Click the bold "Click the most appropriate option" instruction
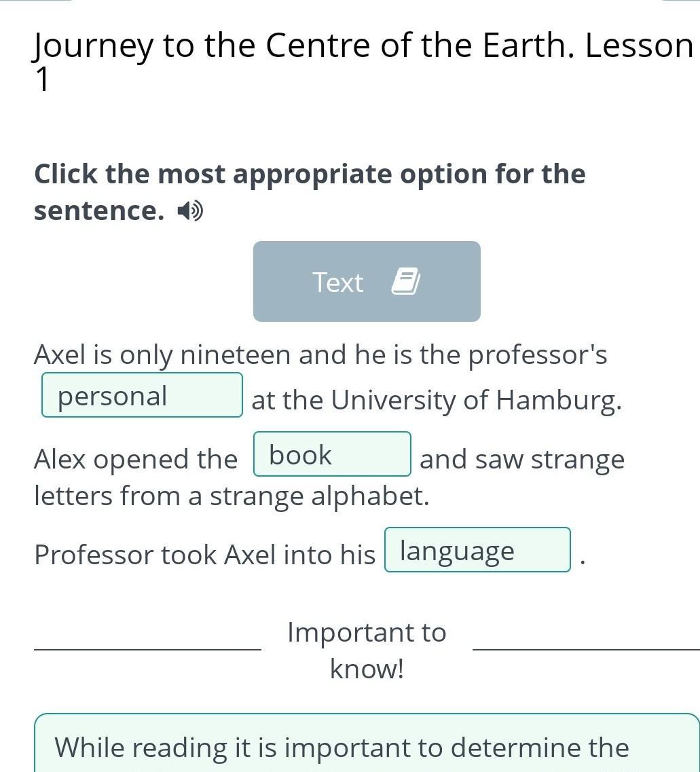700x772 pixels. pos(310,174)
